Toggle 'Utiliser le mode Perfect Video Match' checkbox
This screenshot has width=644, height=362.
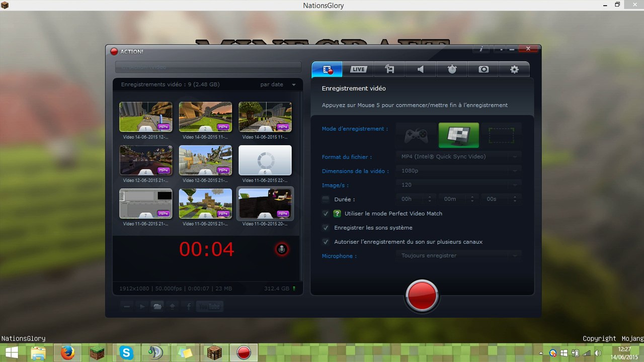(326, 214)
